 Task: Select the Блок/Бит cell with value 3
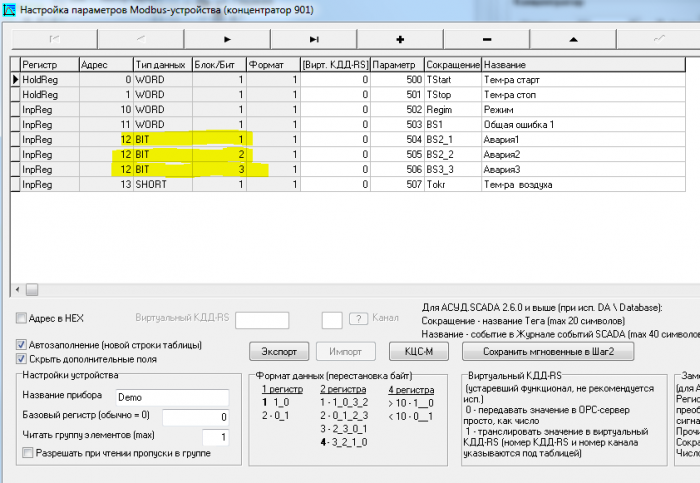coord(219,170)
